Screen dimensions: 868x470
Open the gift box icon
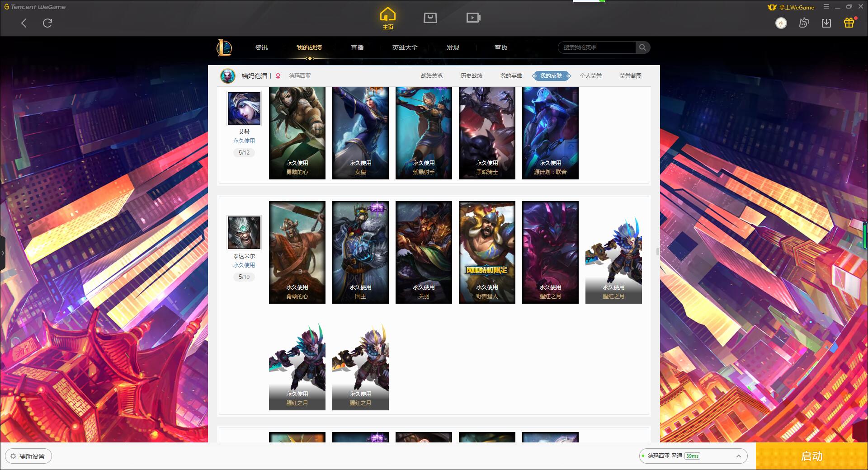click(x=849, y=23)
